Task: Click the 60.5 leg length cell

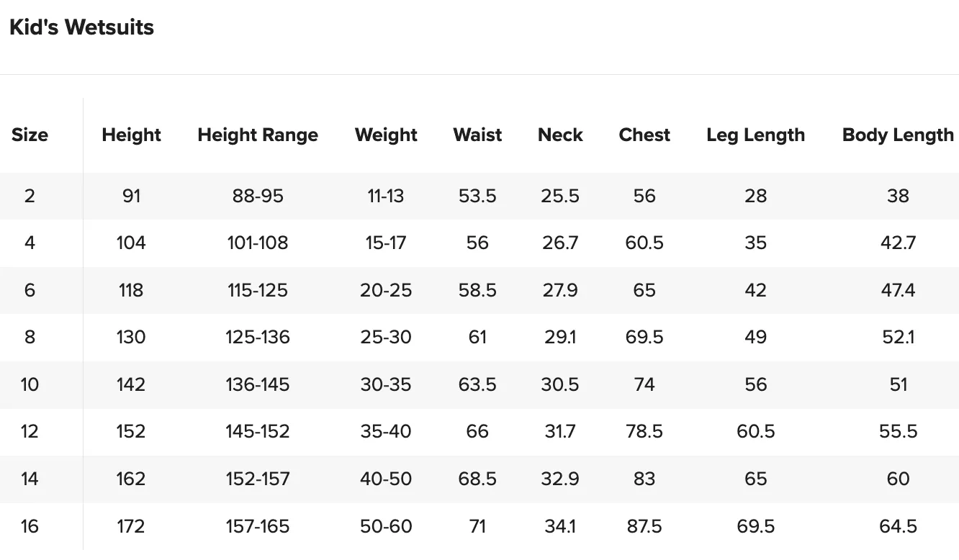Action: 756,431
